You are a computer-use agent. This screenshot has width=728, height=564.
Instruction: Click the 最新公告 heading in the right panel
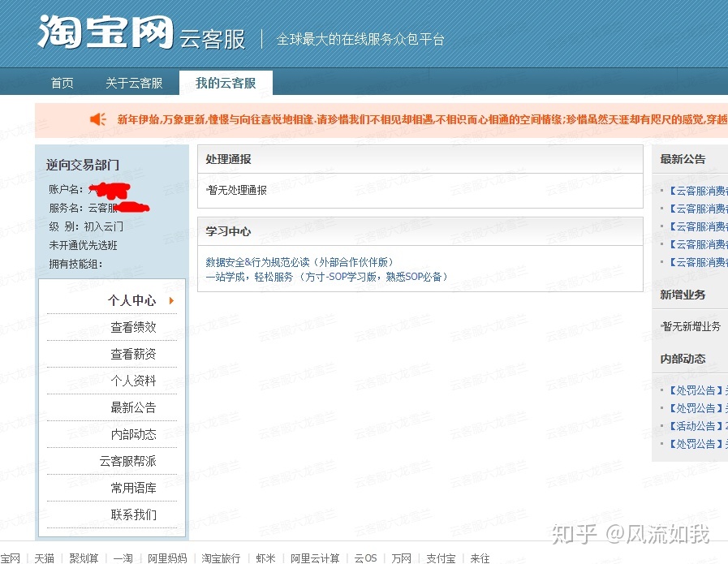pyautogui.click(x=683, y=159)
